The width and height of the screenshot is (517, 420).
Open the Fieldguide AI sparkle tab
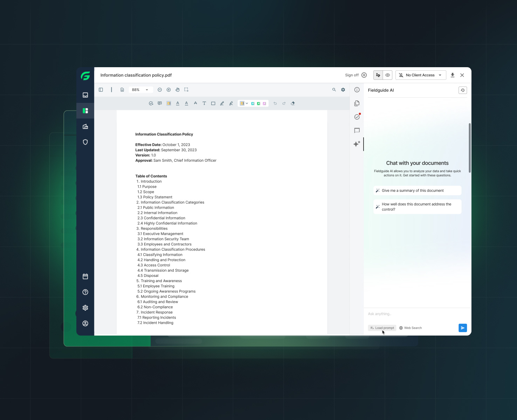[357, 144]
